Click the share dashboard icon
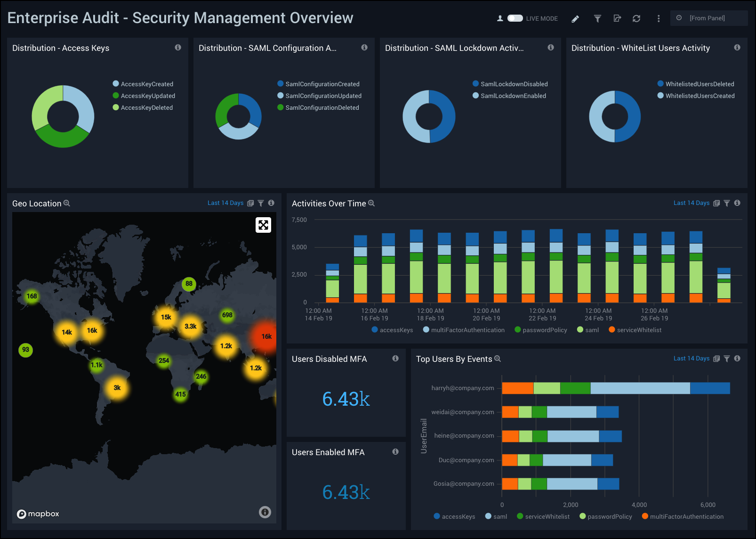 617,19
